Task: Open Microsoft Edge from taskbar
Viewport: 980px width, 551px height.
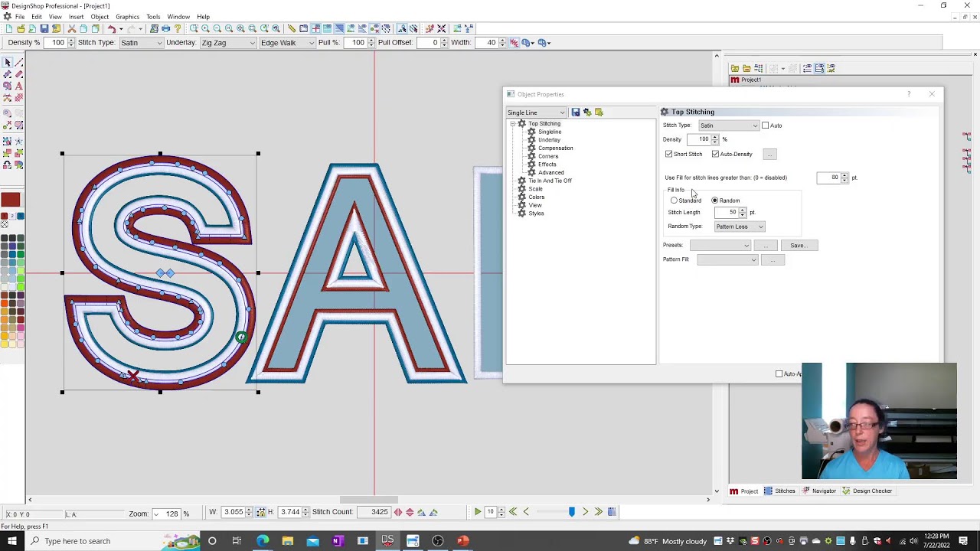Action: point(263,541)
